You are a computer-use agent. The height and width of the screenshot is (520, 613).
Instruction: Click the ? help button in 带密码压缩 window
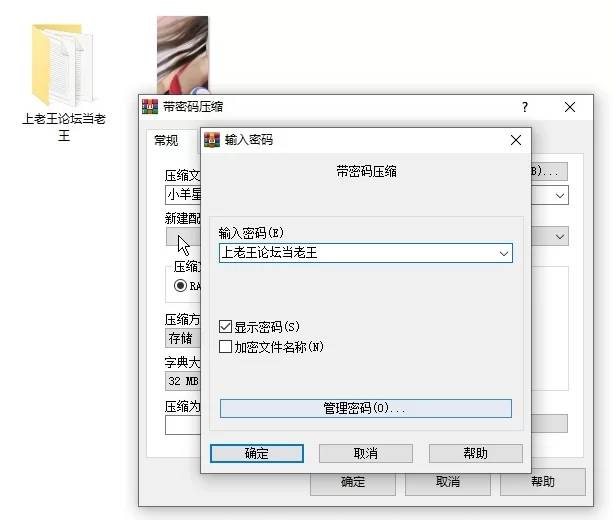[525, 107]
